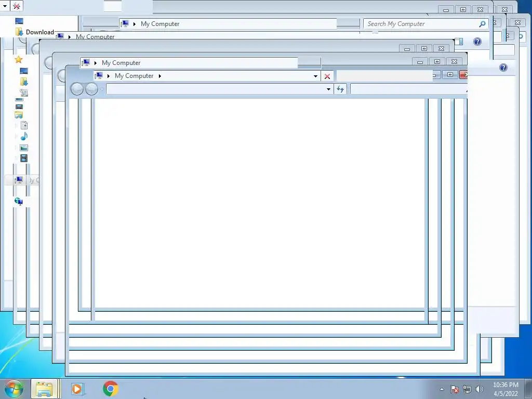The width and height of the screenshot is (532, 399).
Task: Click the red X stop icon
Action: click(327, 76)
